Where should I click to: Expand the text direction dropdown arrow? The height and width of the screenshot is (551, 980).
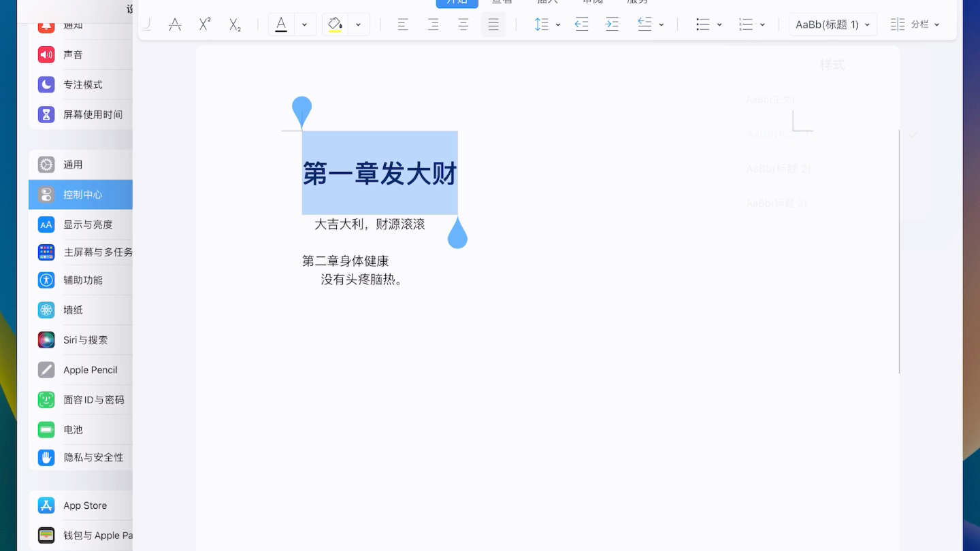pyautogui.click(x=661, y=24)
